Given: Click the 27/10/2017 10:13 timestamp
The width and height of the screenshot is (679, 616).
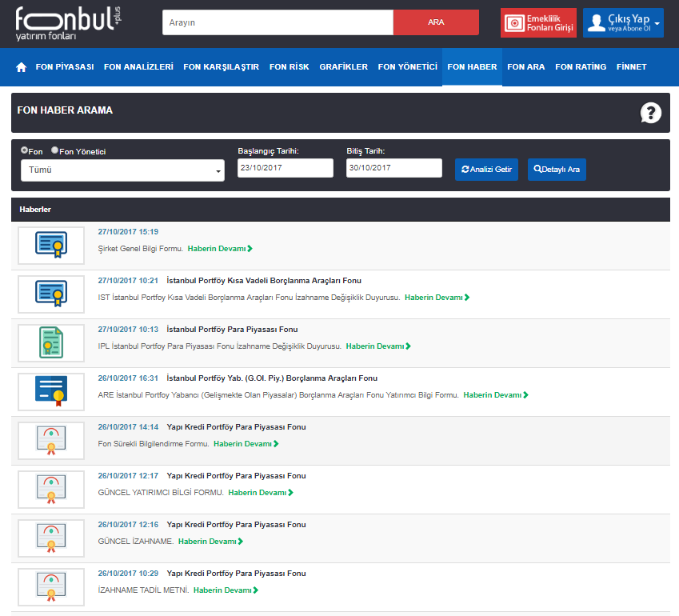Looking at the screenshot, I should (x=128, y=330).
